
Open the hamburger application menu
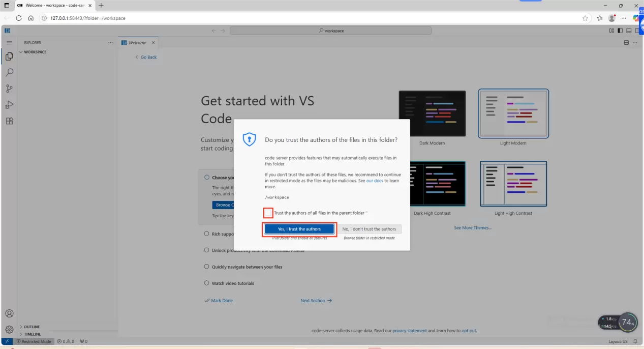point(9,43)
